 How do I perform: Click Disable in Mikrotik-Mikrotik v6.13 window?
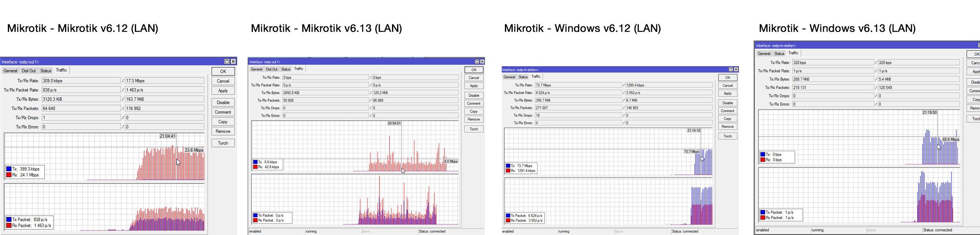(x=474, y=96)
